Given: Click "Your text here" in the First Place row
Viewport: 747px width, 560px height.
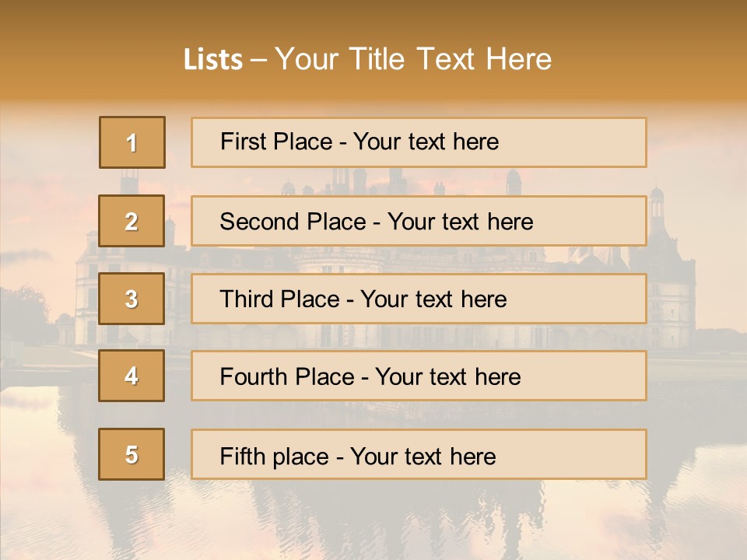Looking at the screenshot, I should (x=426, y=142).
